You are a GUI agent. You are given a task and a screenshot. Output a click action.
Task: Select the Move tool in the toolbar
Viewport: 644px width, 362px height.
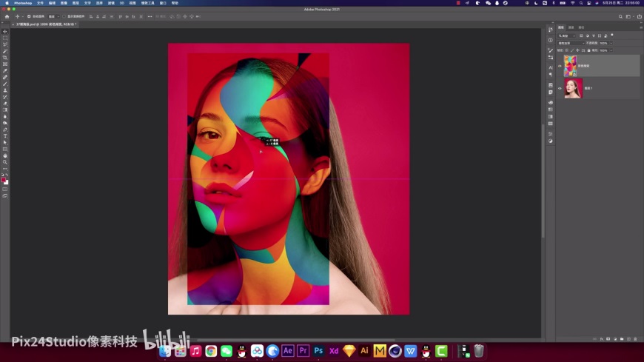5,32
